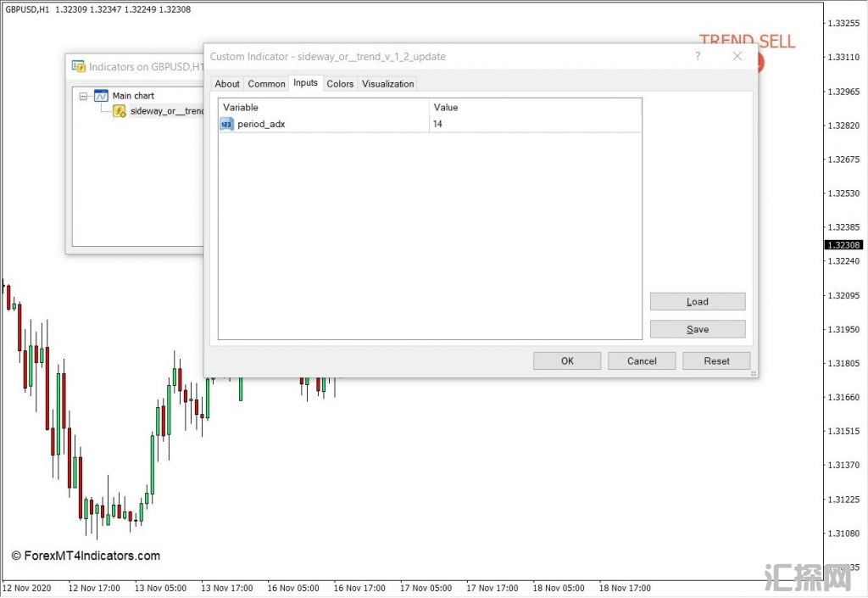Click the Load button
868x598 pixels.
tap(697, 302)
